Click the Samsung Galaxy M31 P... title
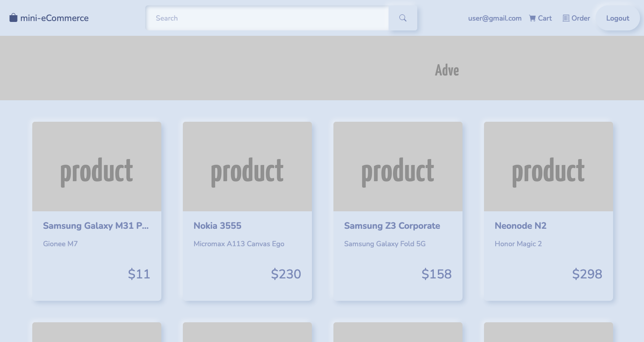Screen dimensions: 644x342 (96, 226)
